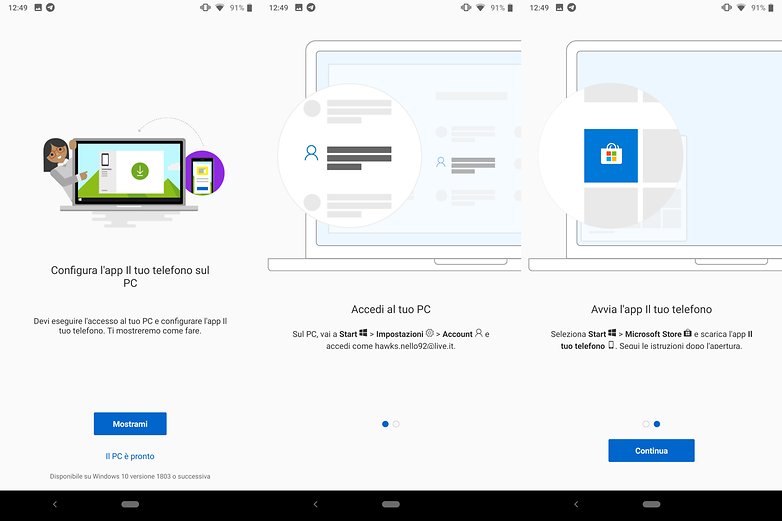Viewport: 782px width, 521px height.
Task: Tap the Continua button
Action: coord(651,451)
